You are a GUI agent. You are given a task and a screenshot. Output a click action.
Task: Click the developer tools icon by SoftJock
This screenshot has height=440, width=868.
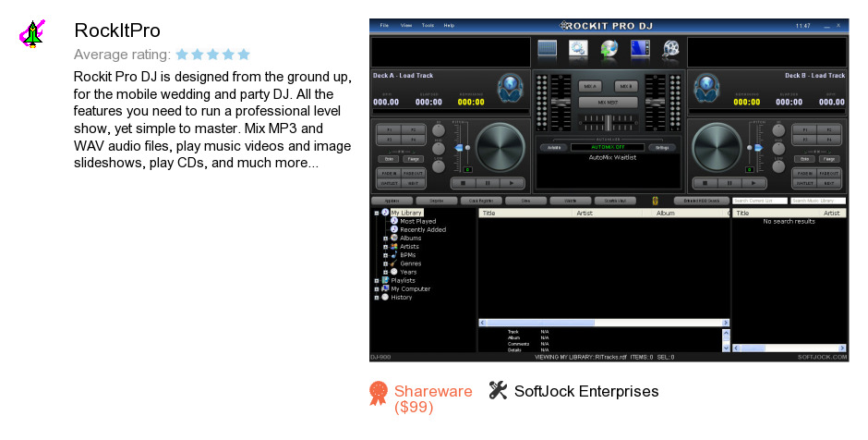pos(498,391)
